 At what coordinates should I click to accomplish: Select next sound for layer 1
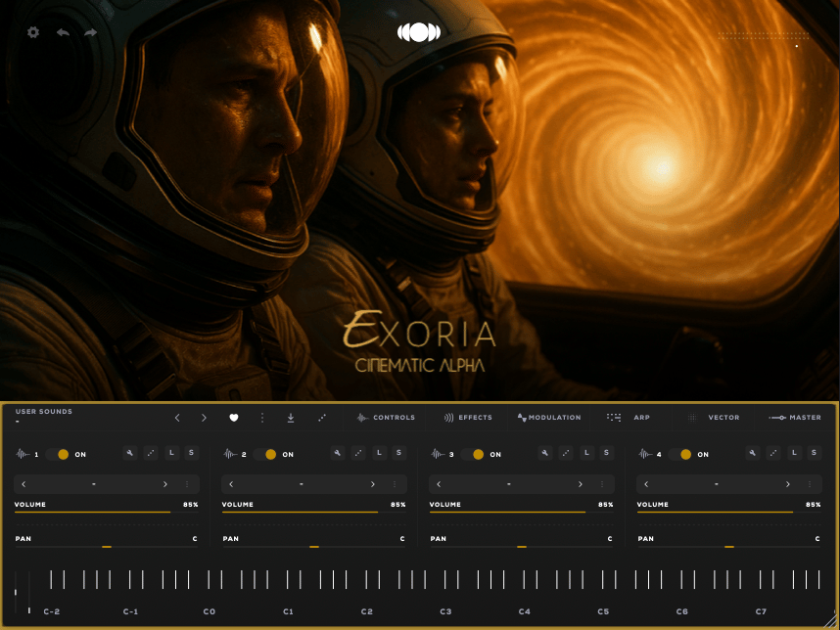pyautogui.click(x=165, y=484)
